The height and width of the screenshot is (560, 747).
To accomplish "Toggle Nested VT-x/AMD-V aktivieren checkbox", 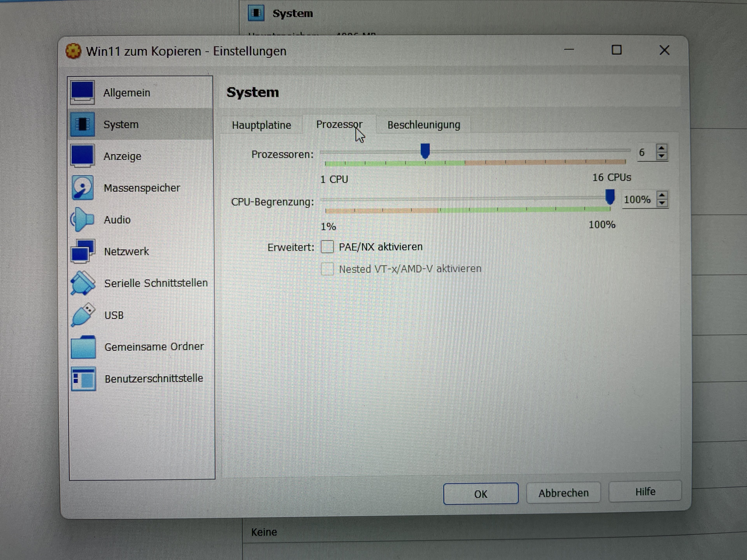I will tap(327, 269).
